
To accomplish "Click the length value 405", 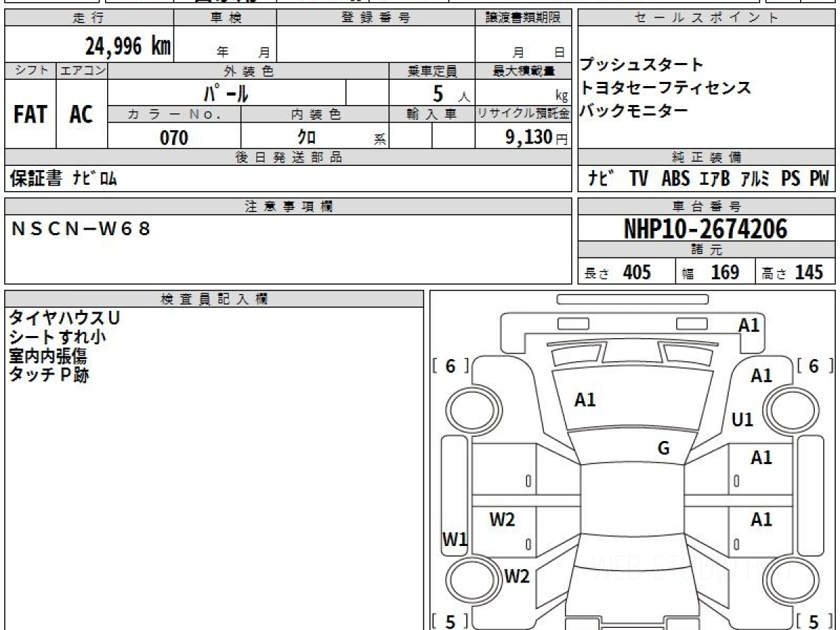I will (637, 272).
